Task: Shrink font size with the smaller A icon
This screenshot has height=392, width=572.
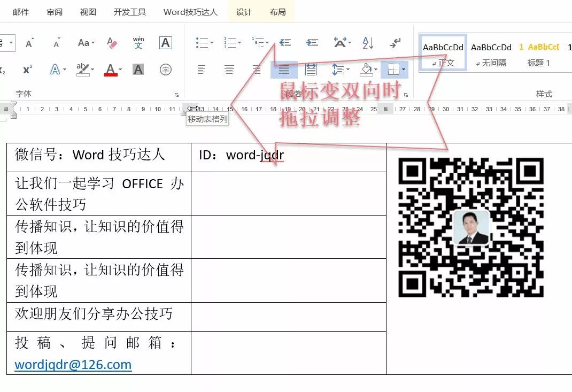Action: pos(57,43)
